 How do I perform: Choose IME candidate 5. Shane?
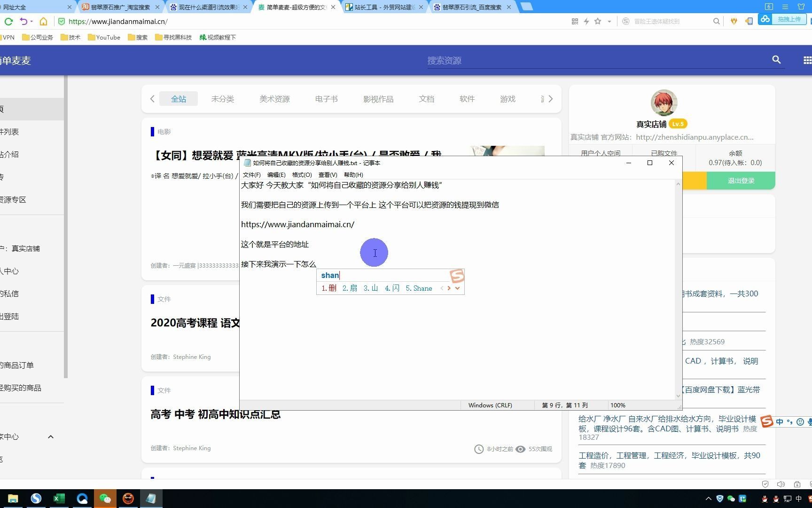[x=419, y=288]
